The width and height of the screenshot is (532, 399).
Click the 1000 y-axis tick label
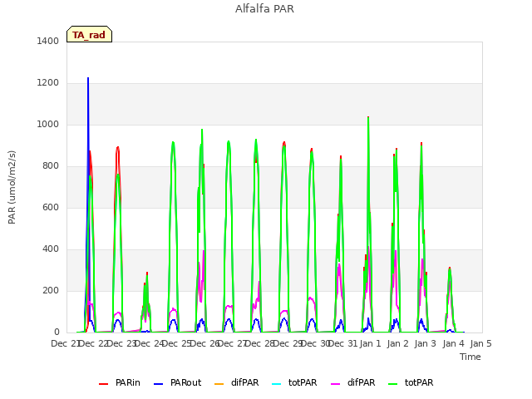48,124
